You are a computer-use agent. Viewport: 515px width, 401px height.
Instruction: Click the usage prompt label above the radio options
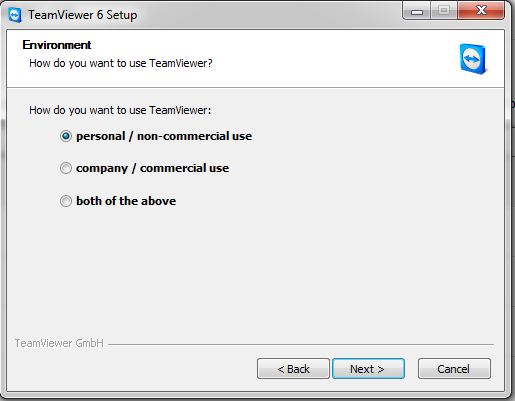pyautogui.click(x=120, y=110)
